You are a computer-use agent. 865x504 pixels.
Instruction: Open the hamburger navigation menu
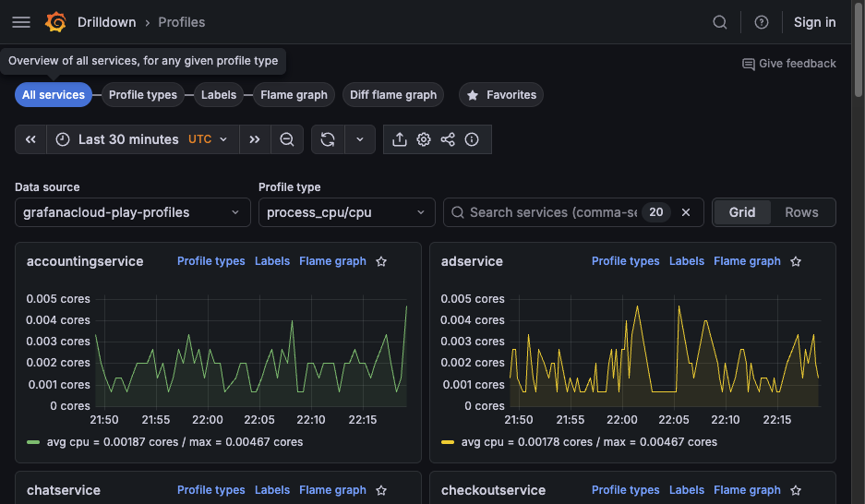click(21, 22)
